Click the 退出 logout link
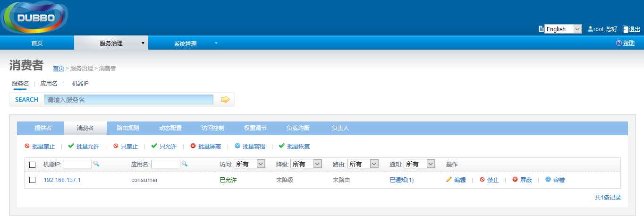 coord(635,29)
